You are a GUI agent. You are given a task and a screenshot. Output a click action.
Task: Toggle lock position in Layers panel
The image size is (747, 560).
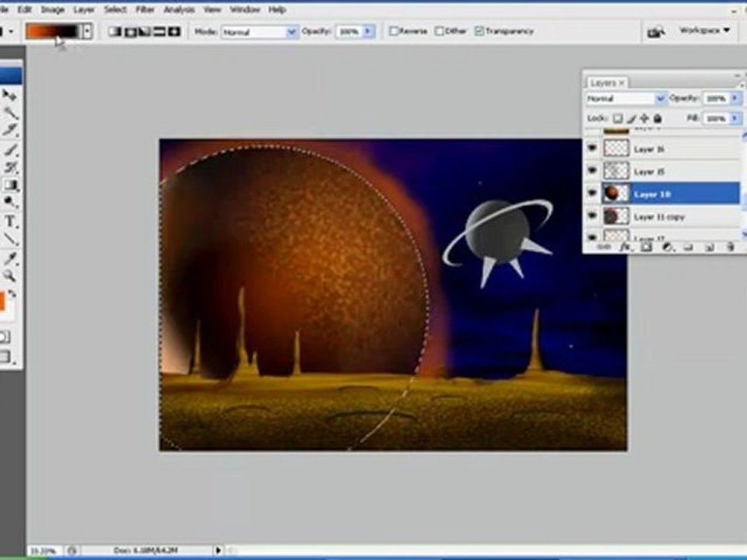(644, 118)
